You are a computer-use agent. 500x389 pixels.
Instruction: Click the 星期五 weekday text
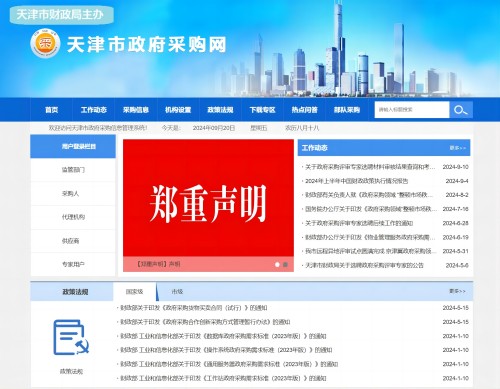259,128
